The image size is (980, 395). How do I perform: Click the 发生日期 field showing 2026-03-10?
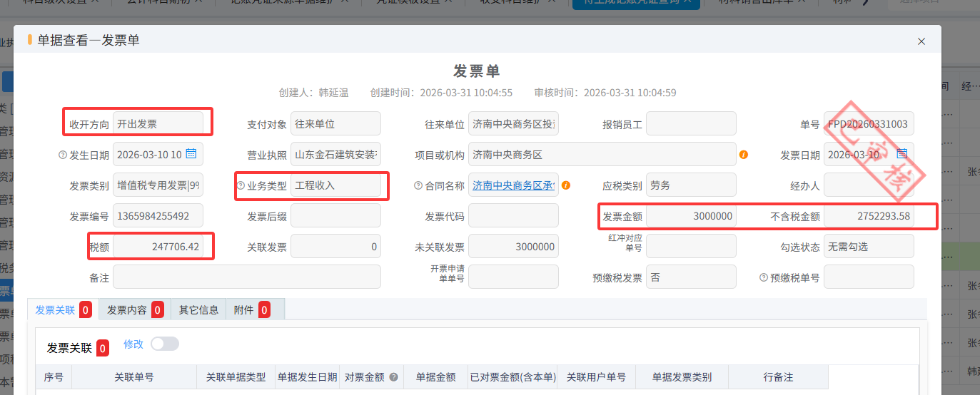point(158,154)
